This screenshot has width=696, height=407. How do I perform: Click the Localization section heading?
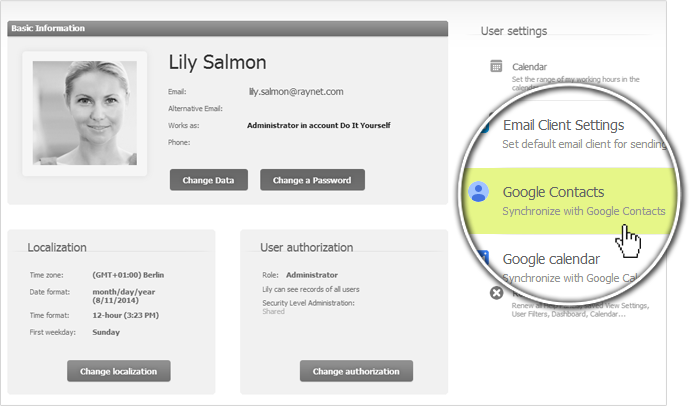57,247
